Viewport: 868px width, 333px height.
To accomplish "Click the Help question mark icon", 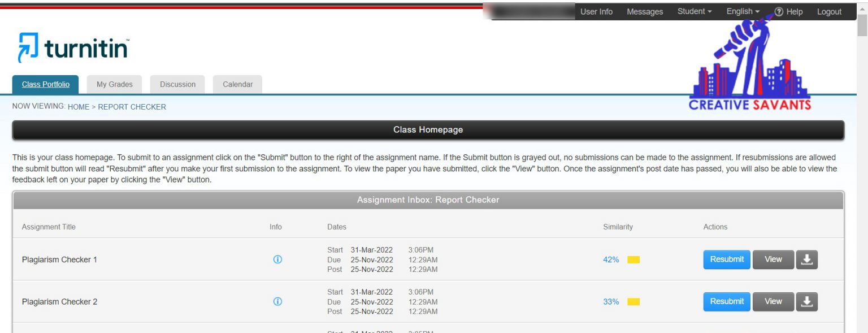I will [x=779, y=12].
